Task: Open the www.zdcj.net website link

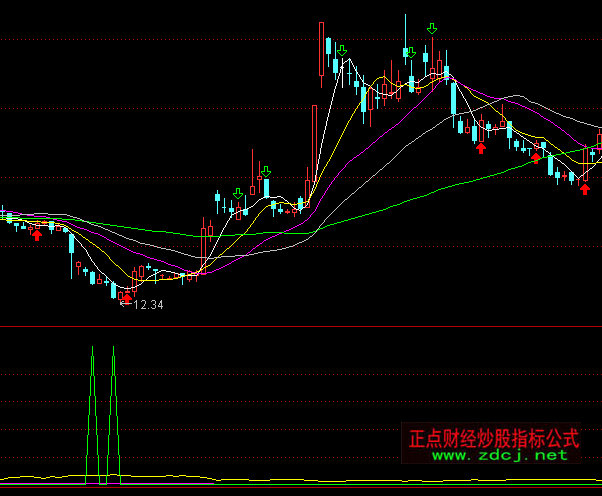Action: 499,455
